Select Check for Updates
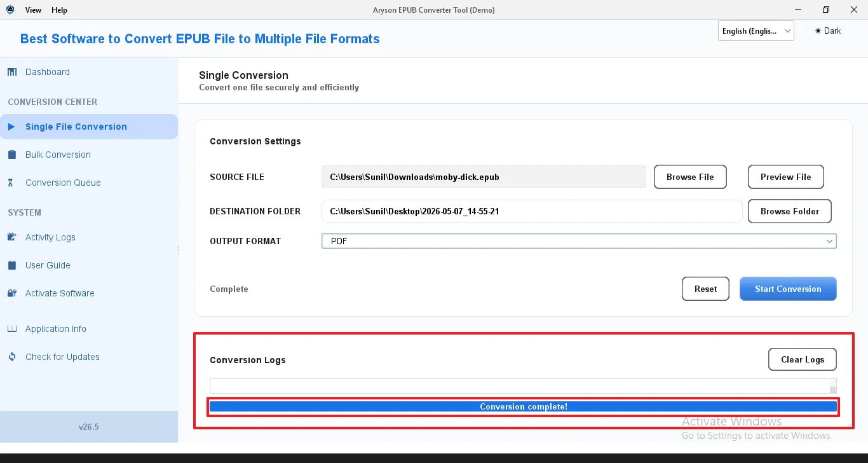 click(x=62, y=357)
